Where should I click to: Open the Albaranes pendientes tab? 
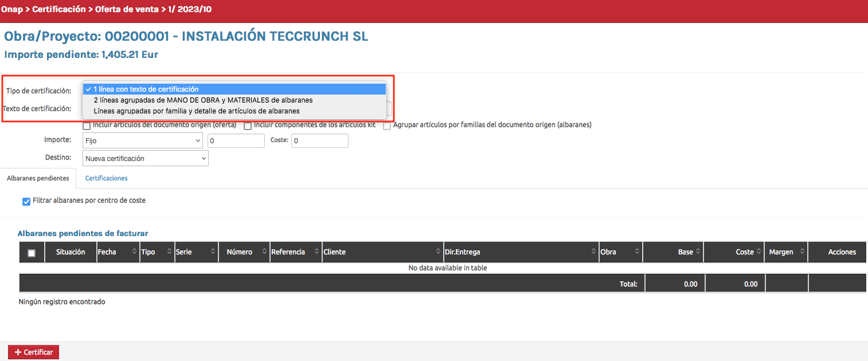coord(38,178)
